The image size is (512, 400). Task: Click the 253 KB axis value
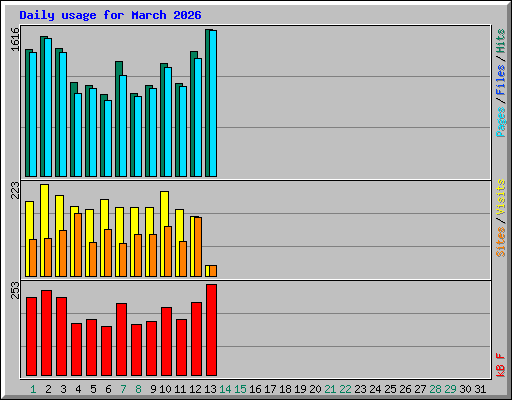(x=15, y=290)
